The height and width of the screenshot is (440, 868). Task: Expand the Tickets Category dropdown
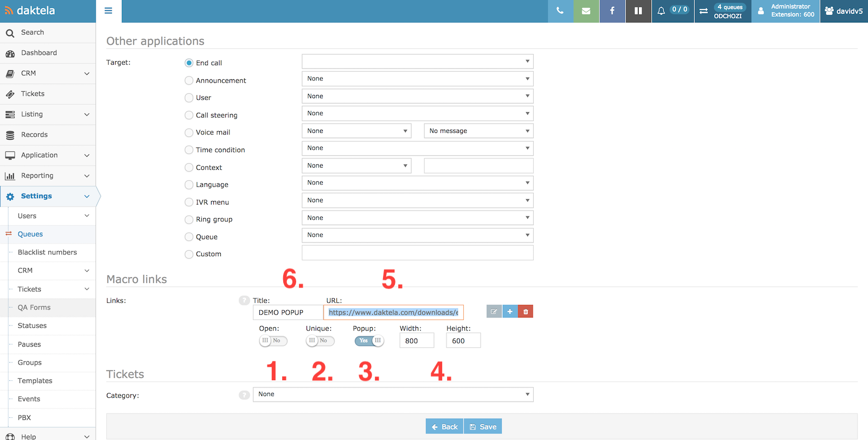[393, 394]
